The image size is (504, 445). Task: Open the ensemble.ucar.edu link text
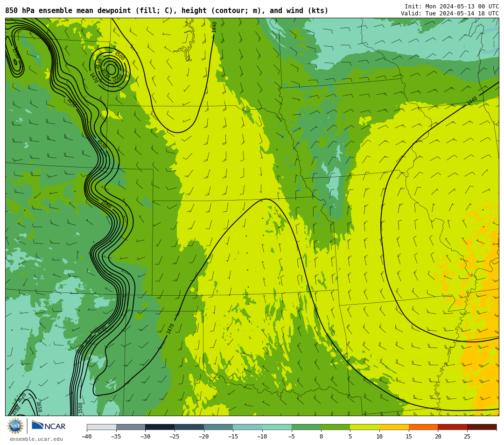tap(36, 439)
